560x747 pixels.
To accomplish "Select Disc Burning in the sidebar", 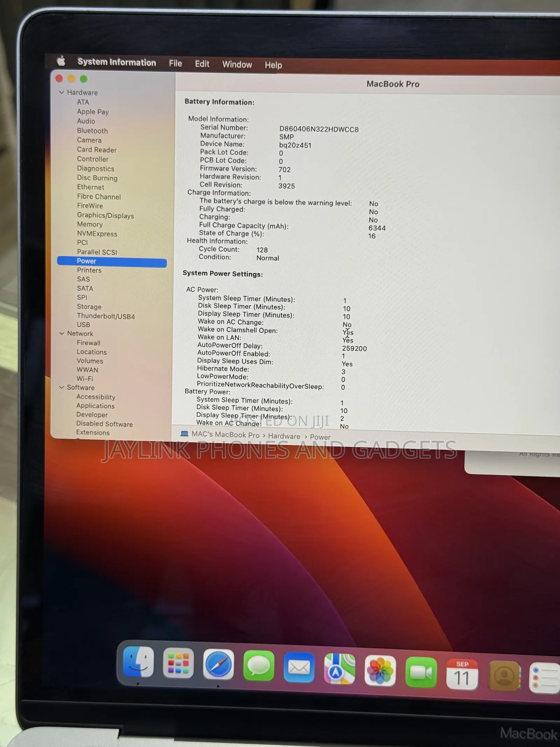I will tap(97, 178).
